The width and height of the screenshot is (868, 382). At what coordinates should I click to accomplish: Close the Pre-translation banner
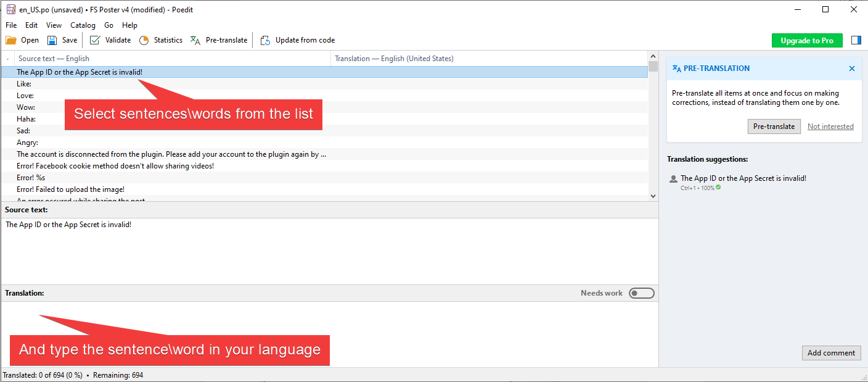point(852,69)
